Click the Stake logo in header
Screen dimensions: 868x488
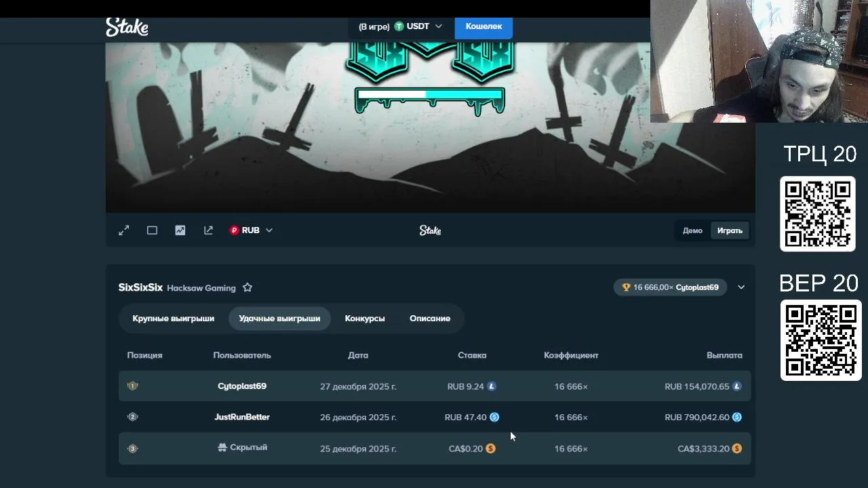click(127, 27)
